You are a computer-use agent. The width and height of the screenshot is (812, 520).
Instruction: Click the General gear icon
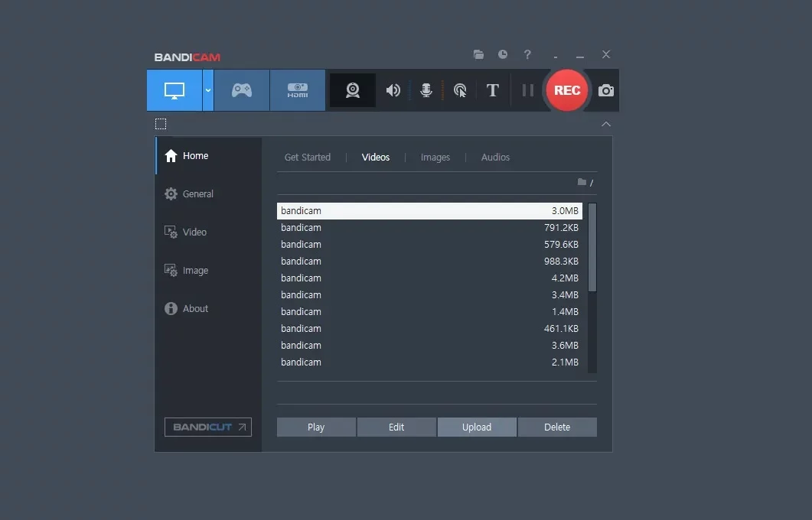(x=171, y=194)
